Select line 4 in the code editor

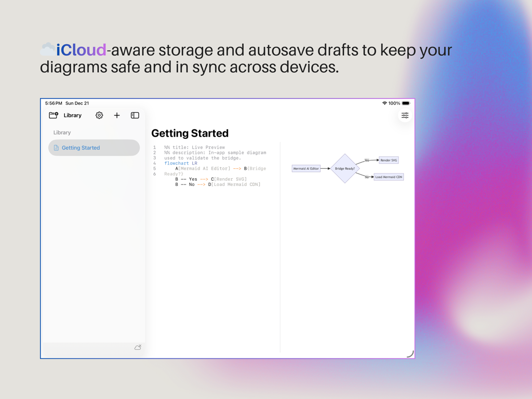(154, 163)
